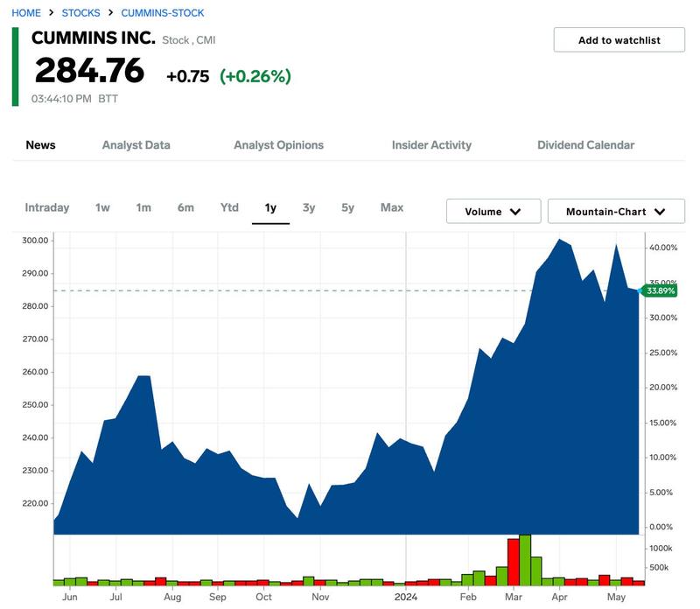700x609 pixels.
Task: Switch to the Analyst Data tab
Action: pos(136,145)
